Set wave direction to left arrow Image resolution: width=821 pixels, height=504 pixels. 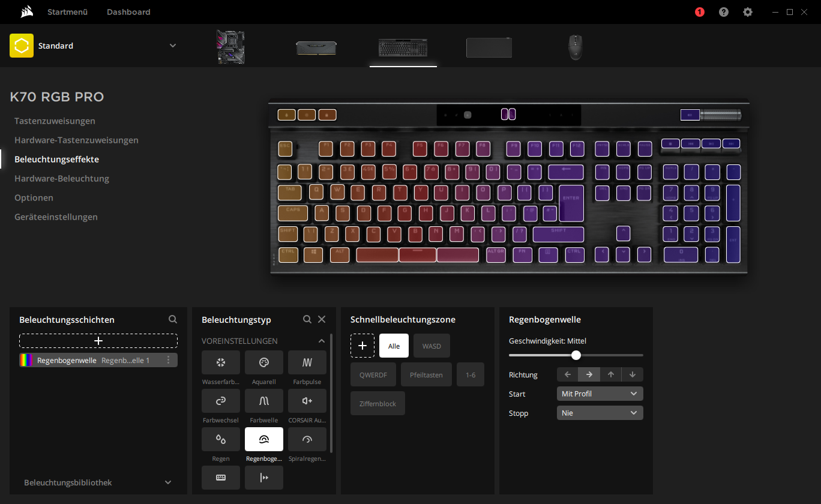pos(568,374)
